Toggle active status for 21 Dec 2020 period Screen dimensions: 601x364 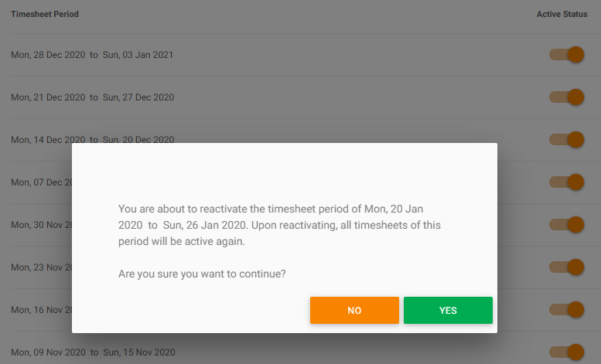coord(566,97)
